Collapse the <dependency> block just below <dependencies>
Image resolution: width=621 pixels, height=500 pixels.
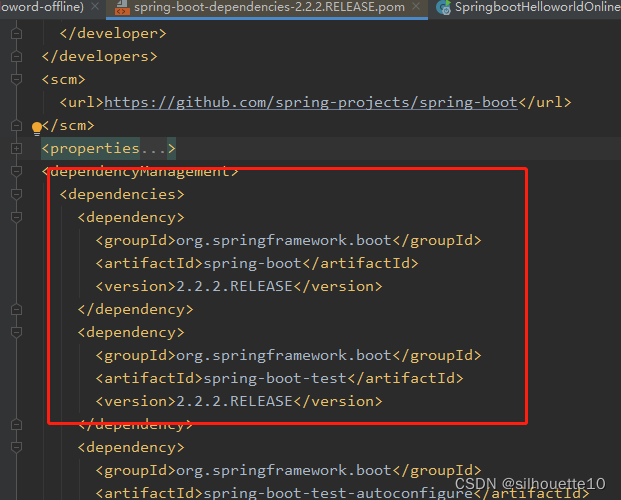(x=16, y=217)
